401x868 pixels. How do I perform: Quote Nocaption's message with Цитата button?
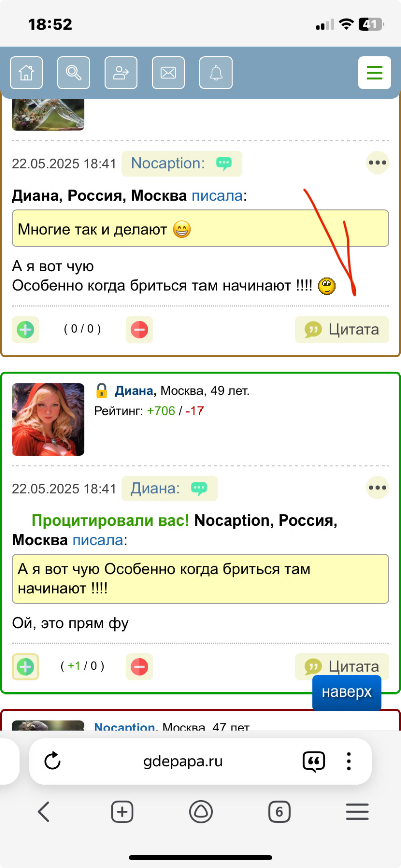[342, 330]
